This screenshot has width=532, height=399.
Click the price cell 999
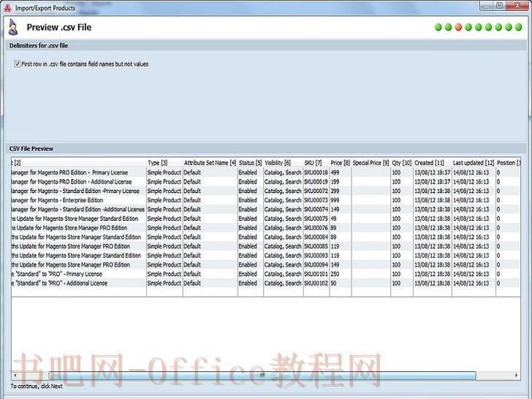(x=341, y=200)
